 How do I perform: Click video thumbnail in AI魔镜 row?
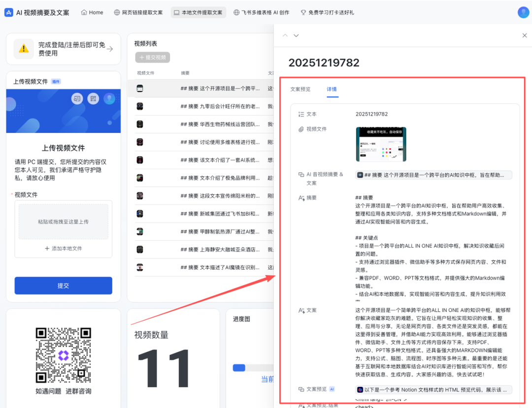[x=140, y=268]
